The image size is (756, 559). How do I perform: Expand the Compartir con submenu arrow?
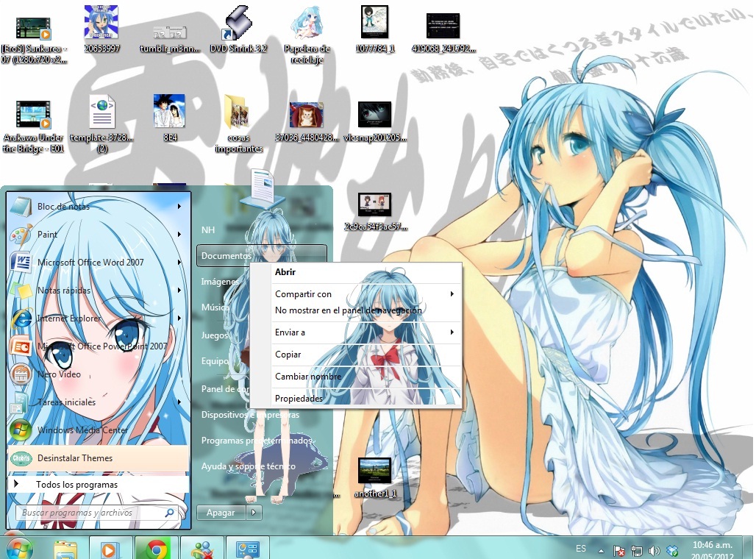452,293
